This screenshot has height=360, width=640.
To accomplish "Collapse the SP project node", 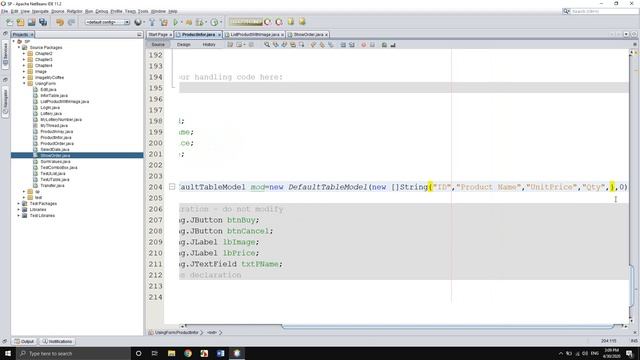I will (14, 42).
